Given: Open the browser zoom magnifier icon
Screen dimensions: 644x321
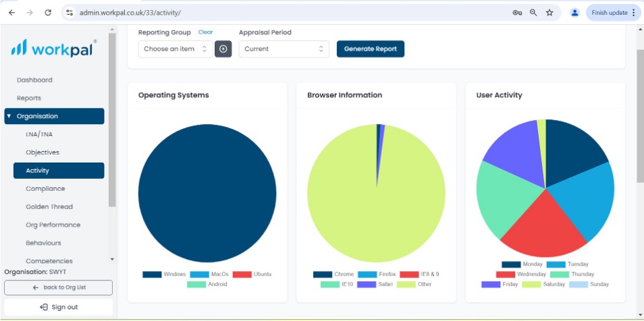Looking at the screenshot, I should click(533, 13).
